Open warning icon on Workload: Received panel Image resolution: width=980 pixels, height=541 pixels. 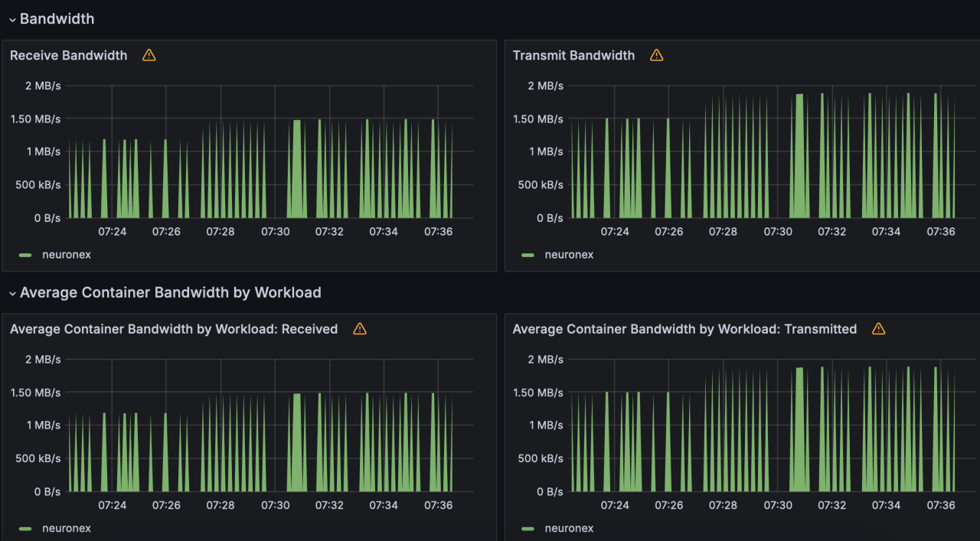click(x=360, y=329)
